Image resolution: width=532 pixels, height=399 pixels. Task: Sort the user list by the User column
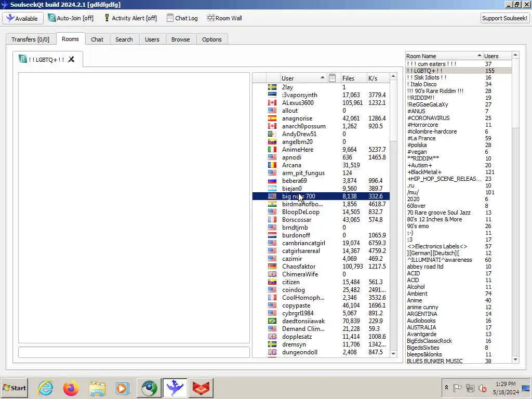point(303,78)
